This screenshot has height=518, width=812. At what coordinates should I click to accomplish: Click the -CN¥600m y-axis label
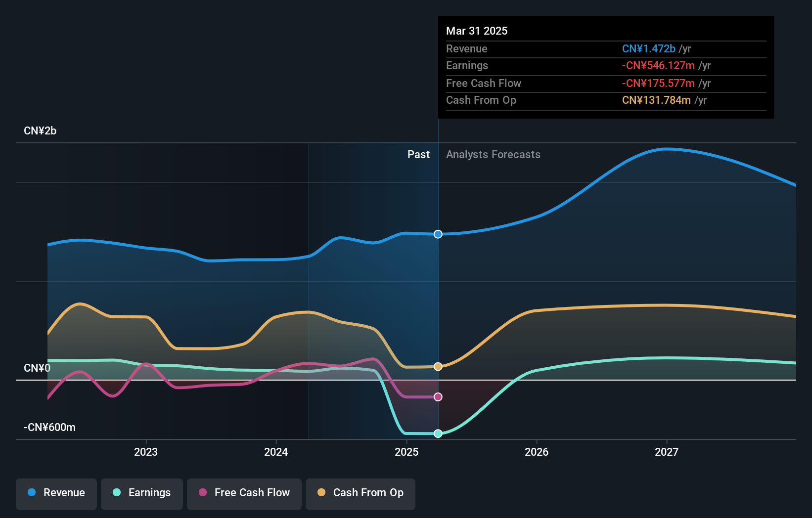pos(49,428)
